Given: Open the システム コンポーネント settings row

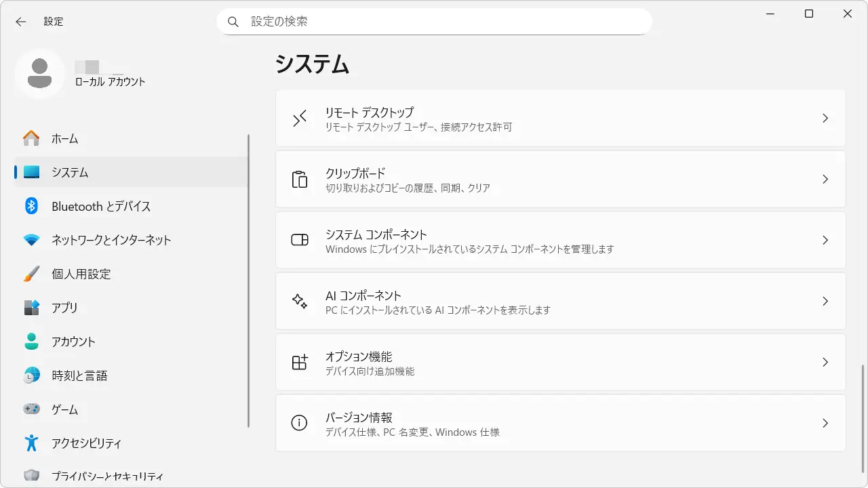Looking at the screenshot, I should tap(560, 240).
